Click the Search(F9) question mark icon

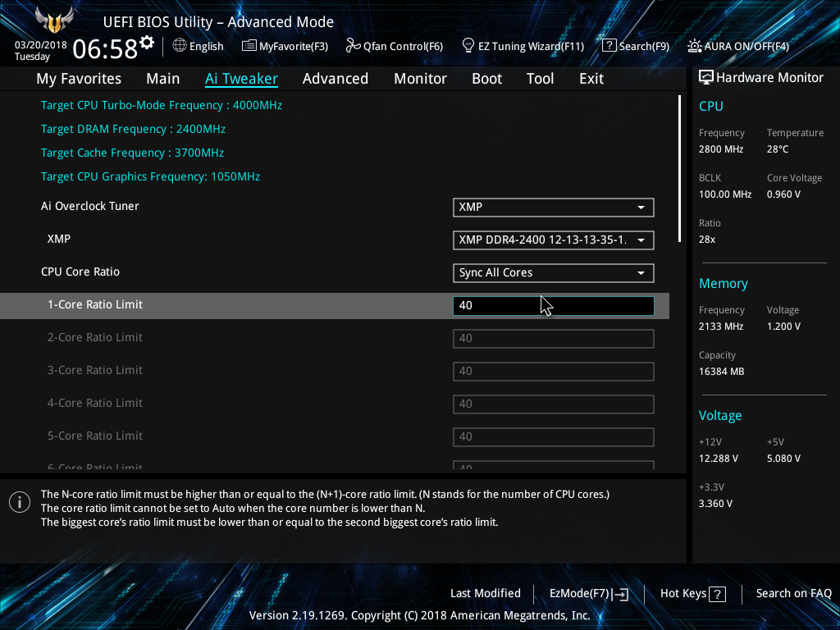click(609, 46)
